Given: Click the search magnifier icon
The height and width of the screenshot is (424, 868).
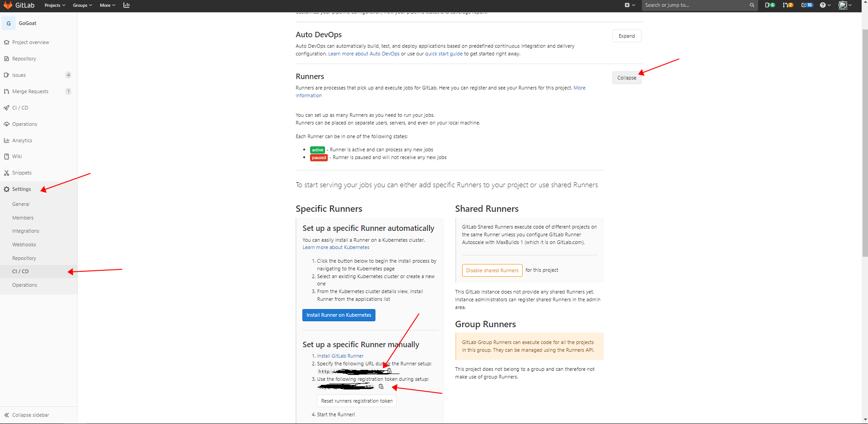Looking at the screenshot, I should pos(752,5).
